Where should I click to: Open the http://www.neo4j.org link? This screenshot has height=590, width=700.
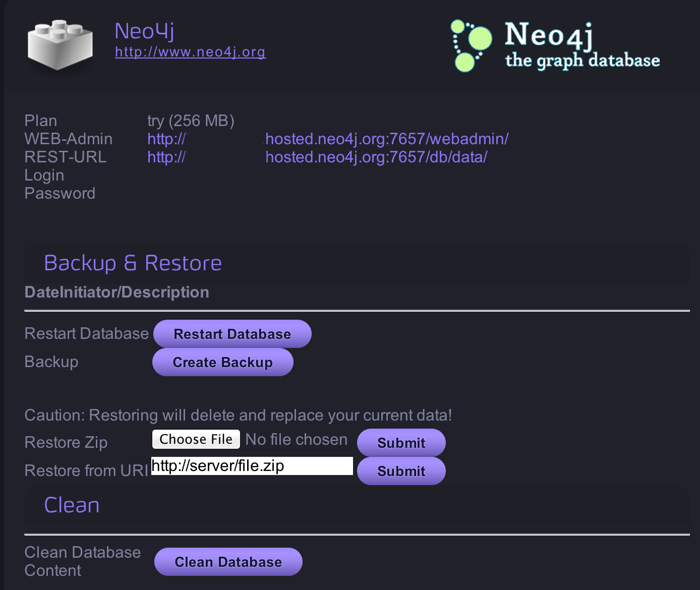click(190, 52)
